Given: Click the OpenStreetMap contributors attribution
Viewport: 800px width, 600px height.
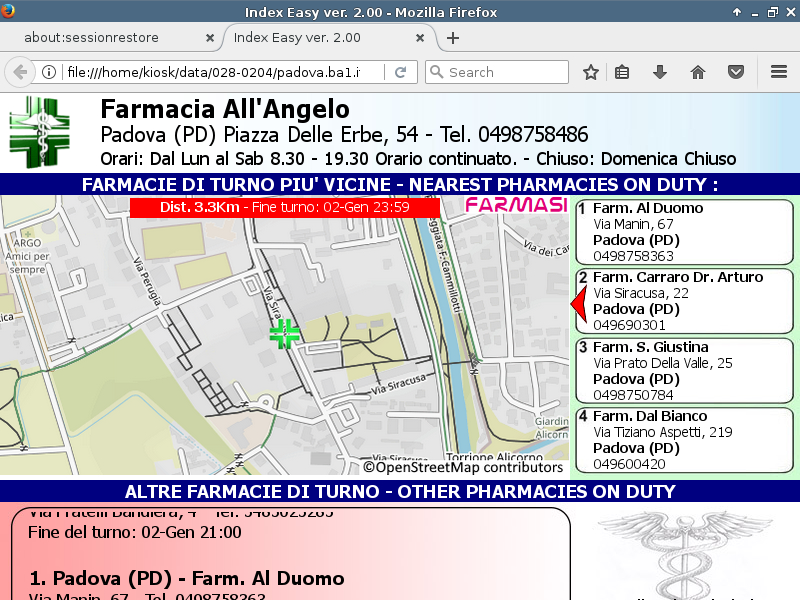Looking at the screenshot, I should (463, 467).
